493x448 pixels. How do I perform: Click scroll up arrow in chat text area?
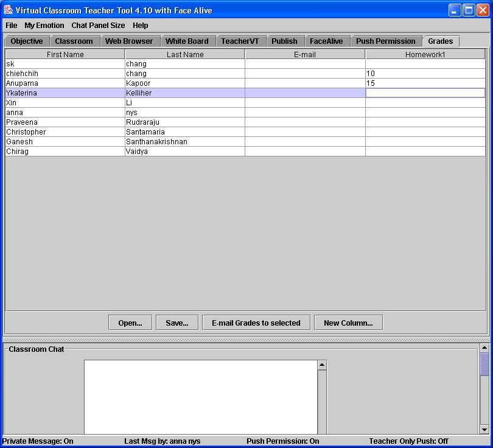(x=322, y=365)
